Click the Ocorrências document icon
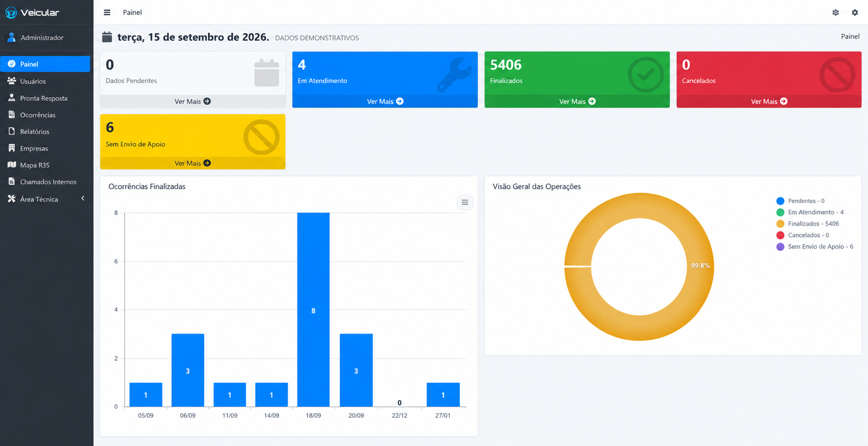 tap(11, 115)
